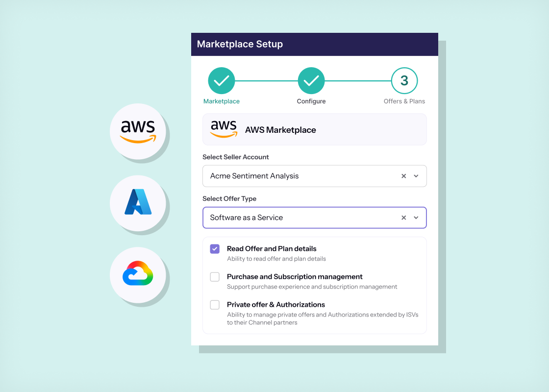The width and height of the screenshot is (549, 392).
Task: Click the Marketplace Setup header title
Action: 240,44
